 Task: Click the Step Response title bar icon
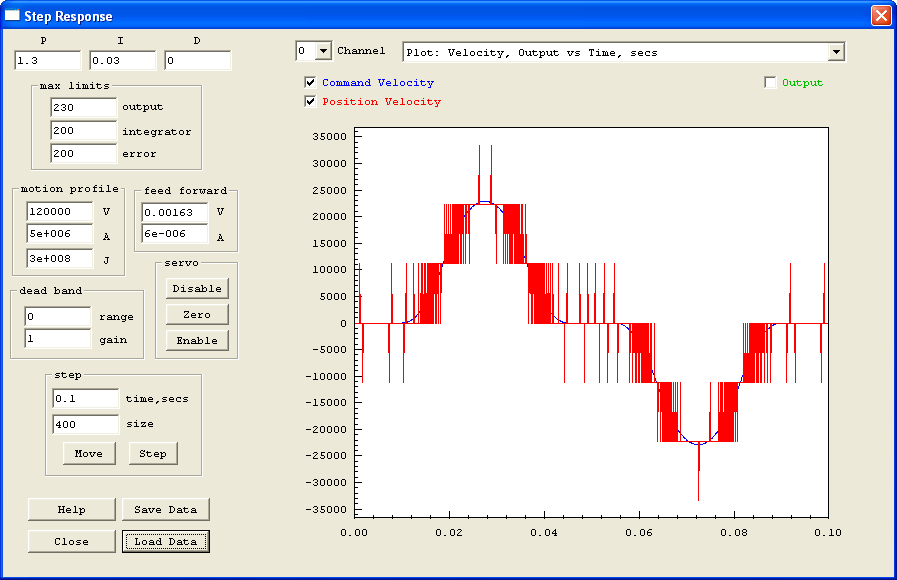pyautogui.click(x=13, y=16)
